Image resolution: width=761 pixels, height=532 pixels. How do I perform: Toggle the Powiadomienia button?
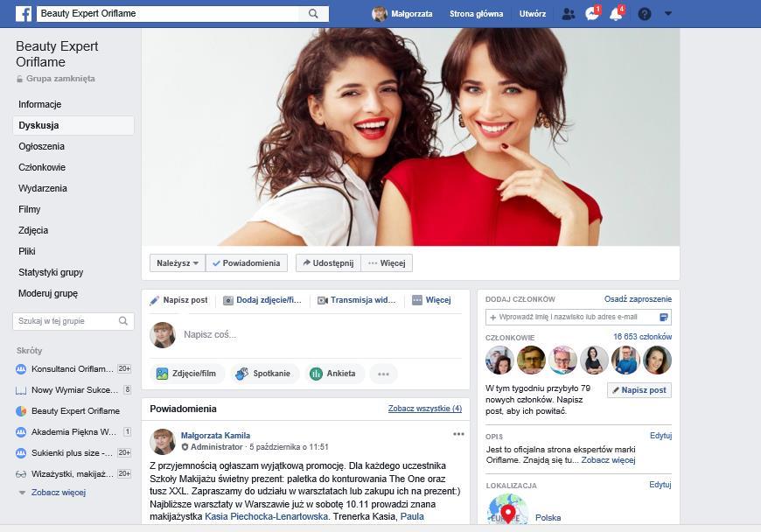[x=247, y=263]
